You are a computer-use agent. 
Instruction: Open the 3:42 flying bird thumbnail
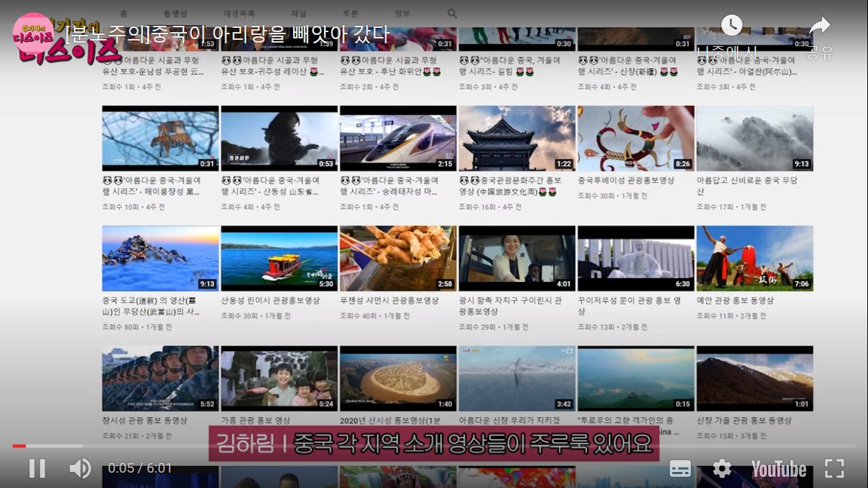pos(517,378)
